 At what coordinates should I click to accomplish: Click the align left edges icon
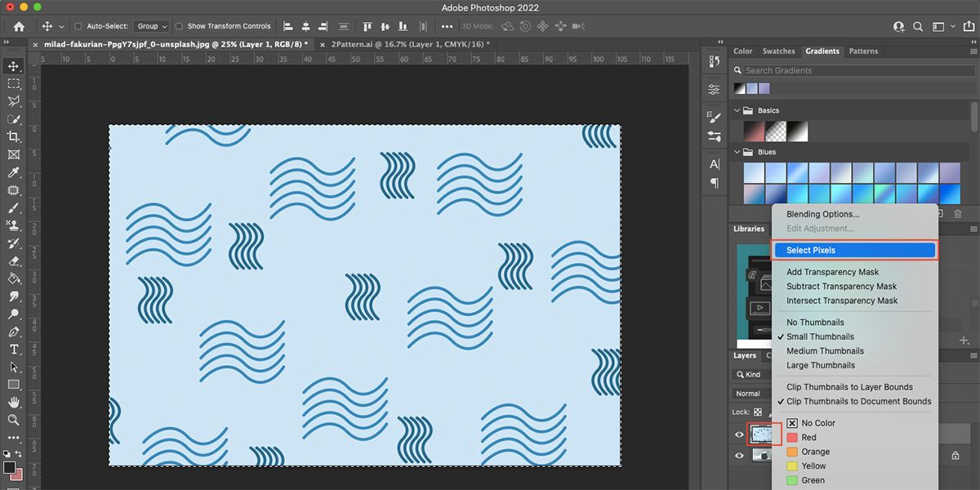tap(287, 26)
